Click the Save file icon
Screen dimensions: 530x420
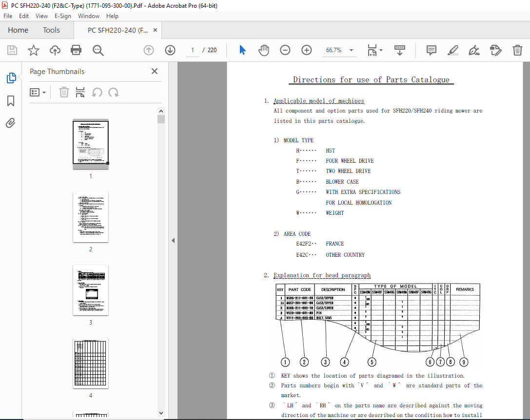point(12,50)
